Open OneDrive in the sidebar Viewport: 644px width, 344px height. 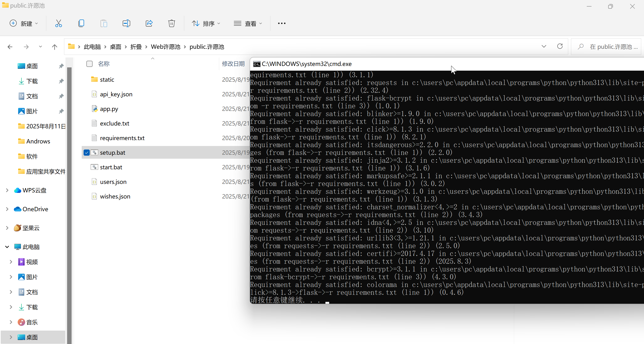[x=31, y=209]
